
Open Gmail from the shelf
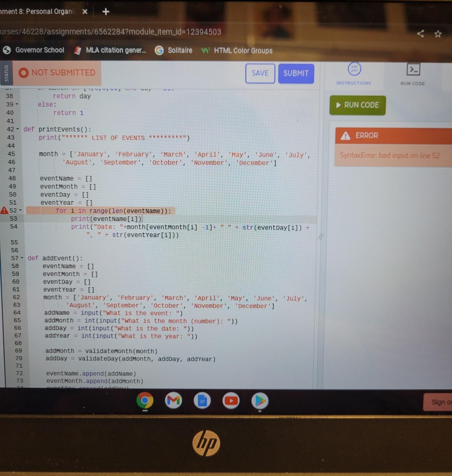[x=173, y=400]
